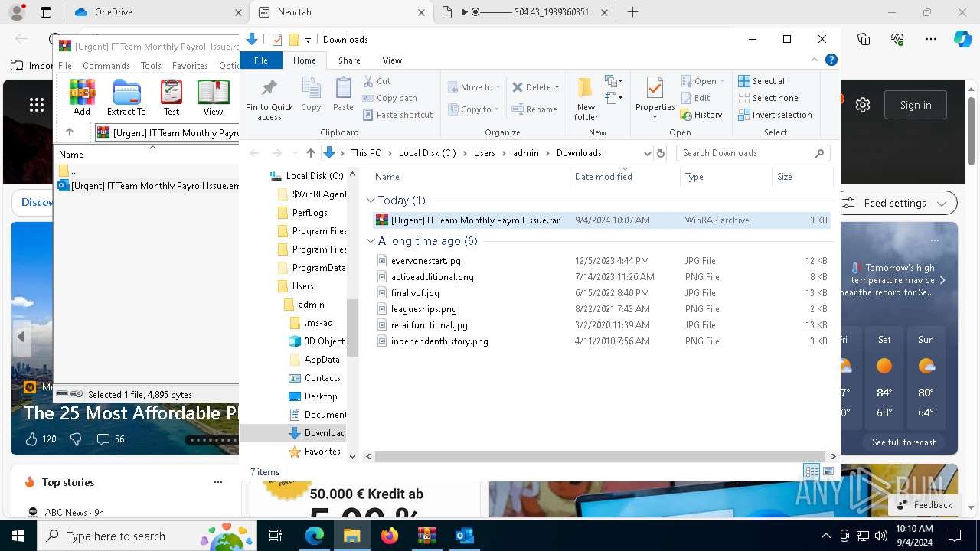Refresh the Downloads folder view

tap(661, 153)
